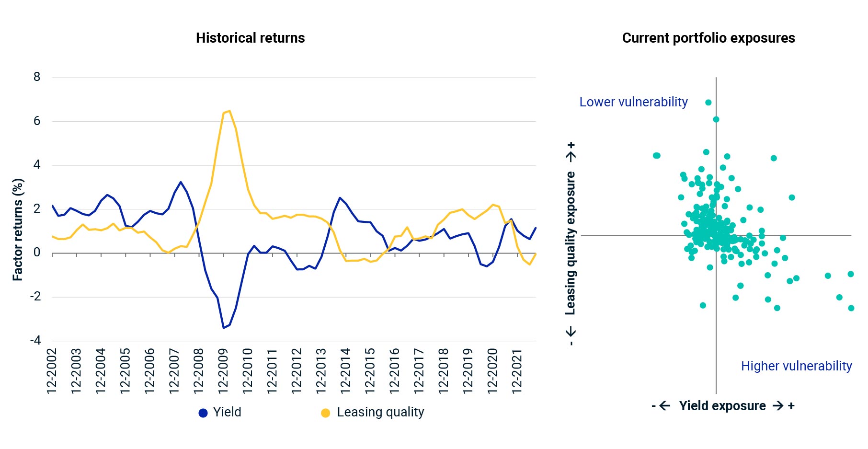This screenshot has height=449, width=868.
Task: Click the 12-2002 x-axis date label
Action: pyautogui.click(x=52, y=371)
